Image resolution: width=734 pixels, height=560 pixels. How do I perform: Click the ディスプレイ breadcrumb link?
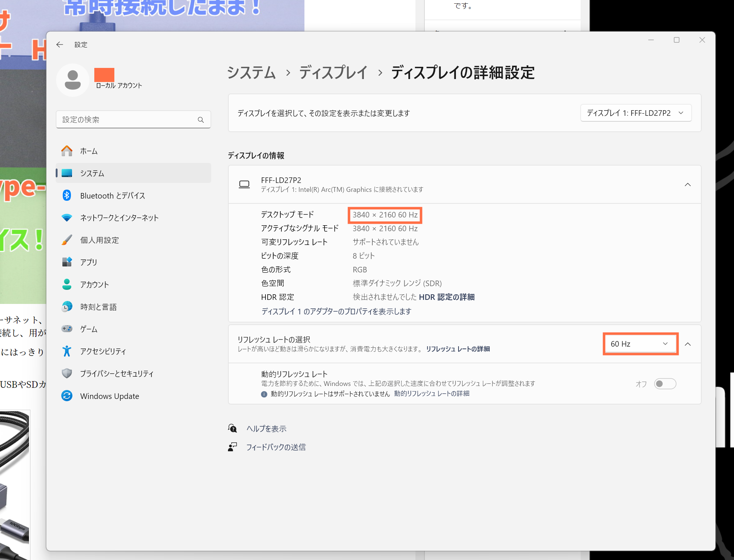click(333, 73)
